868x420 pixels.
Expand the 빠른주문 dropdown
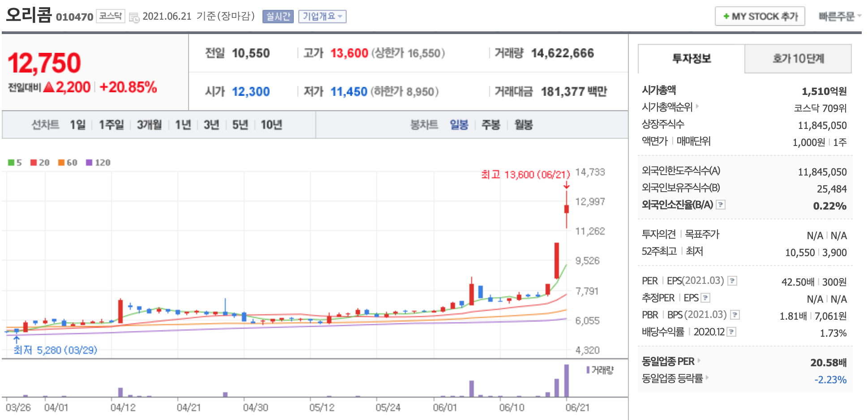pos(840,17)
